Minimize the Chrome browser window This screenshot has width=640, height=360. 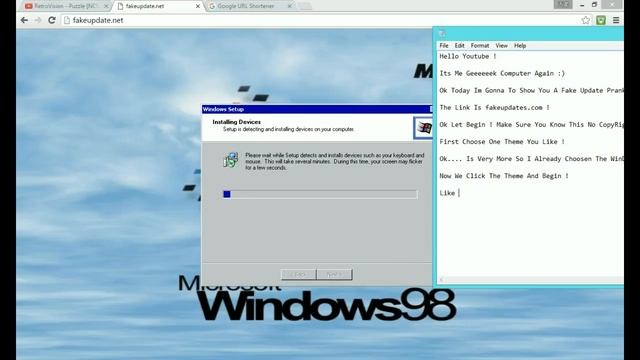[x=582, y=5]
